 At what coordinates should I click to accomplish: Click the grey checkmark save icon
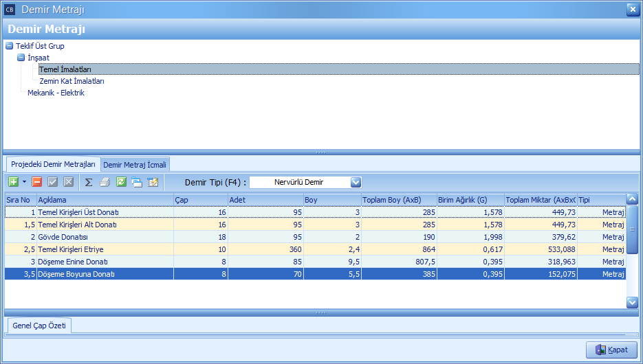tap(53, 182)
